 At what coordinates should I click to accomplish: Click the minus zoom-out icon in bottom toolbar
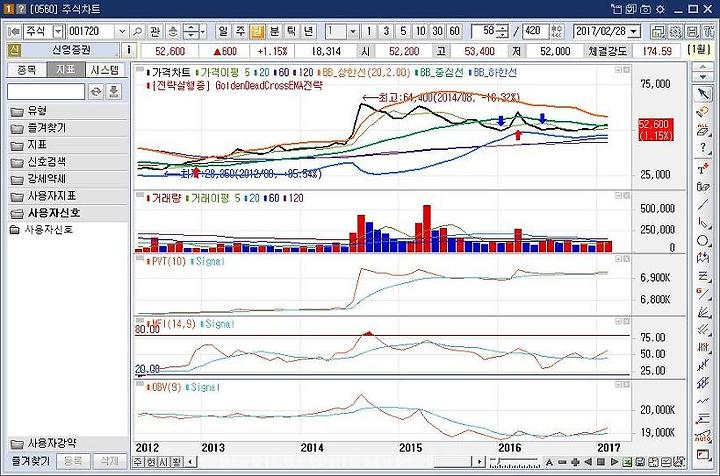point(562,462)
